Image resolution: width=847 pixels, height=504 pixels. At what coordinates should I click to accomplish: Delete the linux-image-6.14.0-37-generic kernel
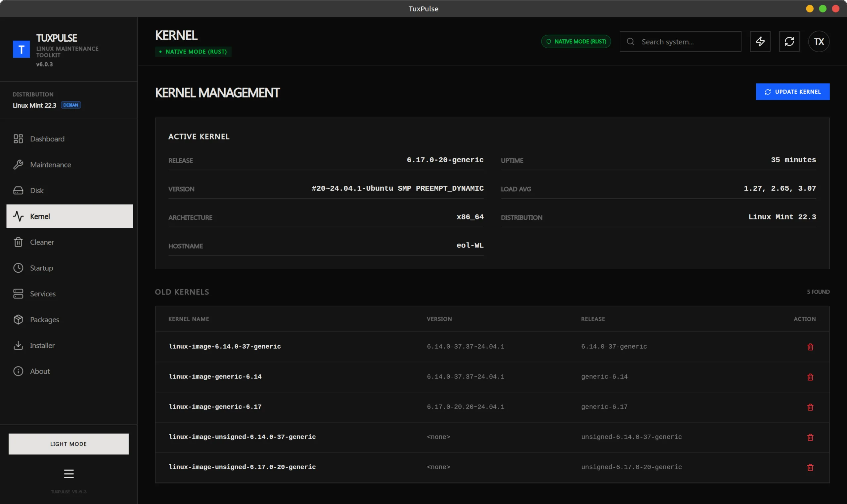pyautogui.click(x=810, y=347)
